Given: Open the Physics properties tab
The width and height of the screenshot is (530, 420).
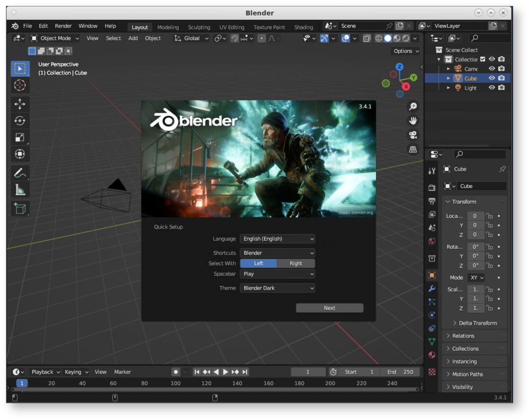Looking at the screenshot, I should [432, 315].
